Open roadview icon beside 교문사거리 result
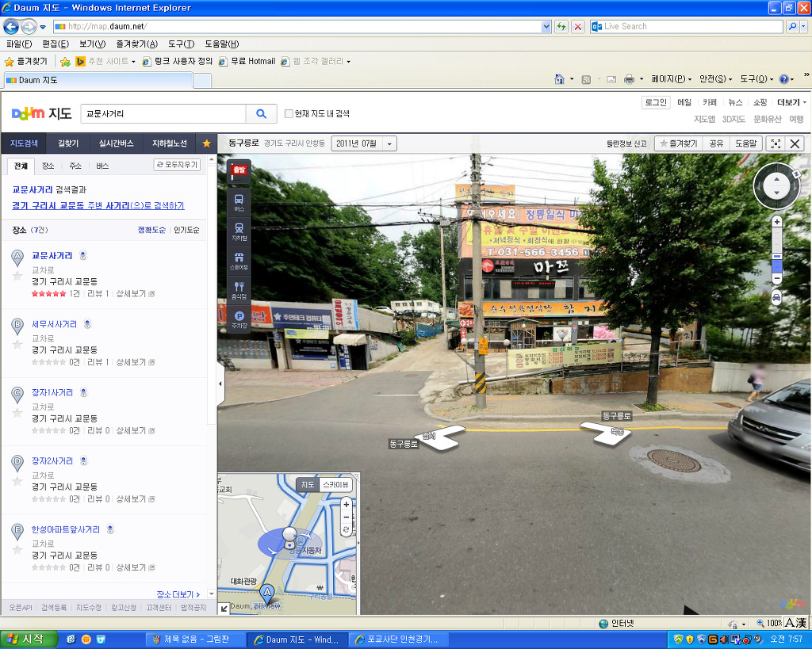The height and width of the screenshot is (649, 812). (x=82, y=255)
